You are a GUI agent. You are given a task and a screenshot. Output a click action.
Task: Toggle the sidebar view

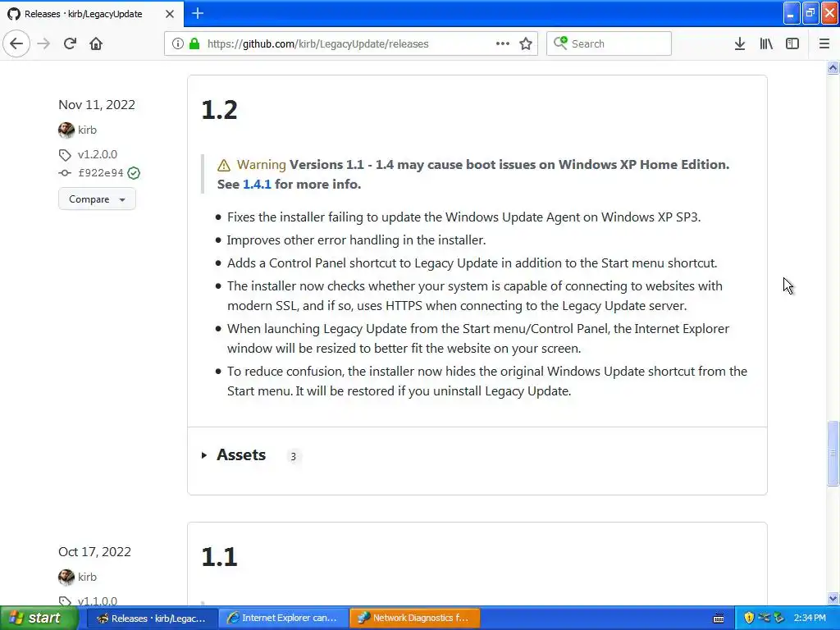tap(792, 43)
